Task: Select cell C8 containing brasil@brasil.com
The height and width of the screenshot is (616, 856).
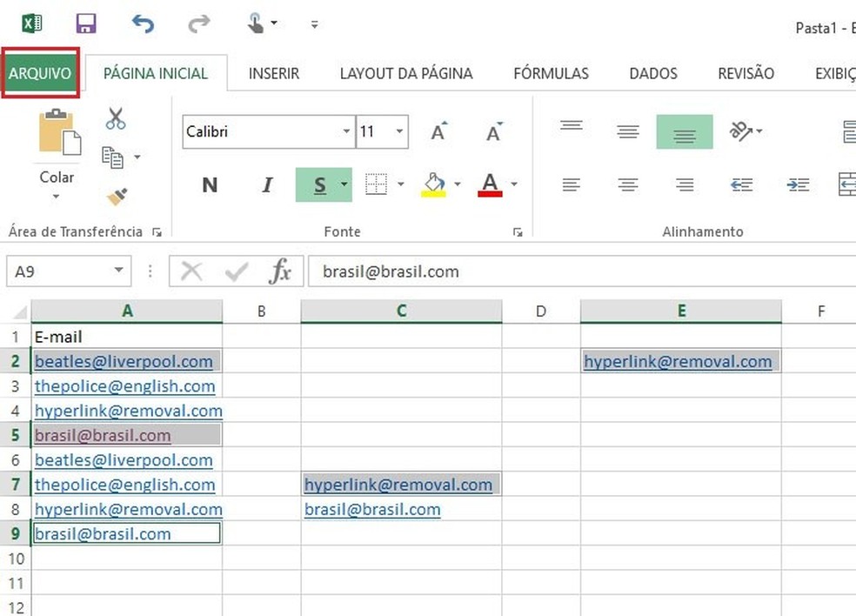Action: pyautogui.click(x=372, y=509)
